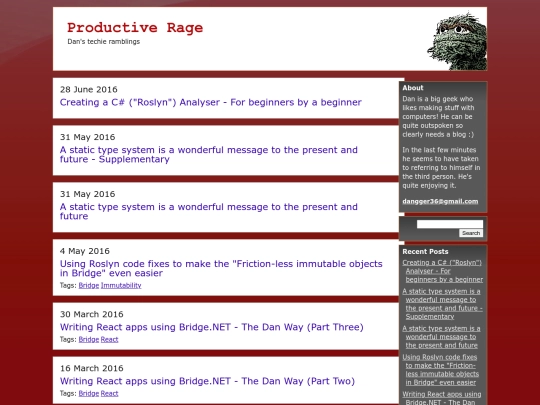Select the React tag under the 16 March 2016 post

(x=110, y=394)
